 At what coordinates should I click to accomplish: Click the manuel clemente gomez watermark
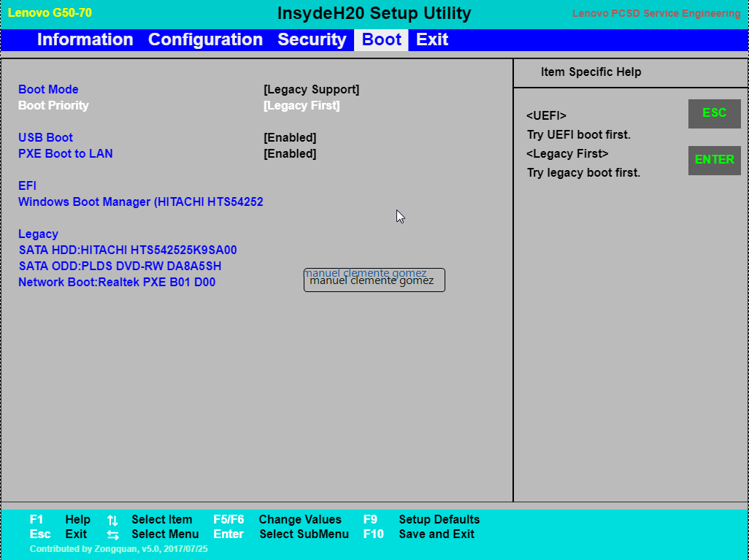[x=374, y=280]
